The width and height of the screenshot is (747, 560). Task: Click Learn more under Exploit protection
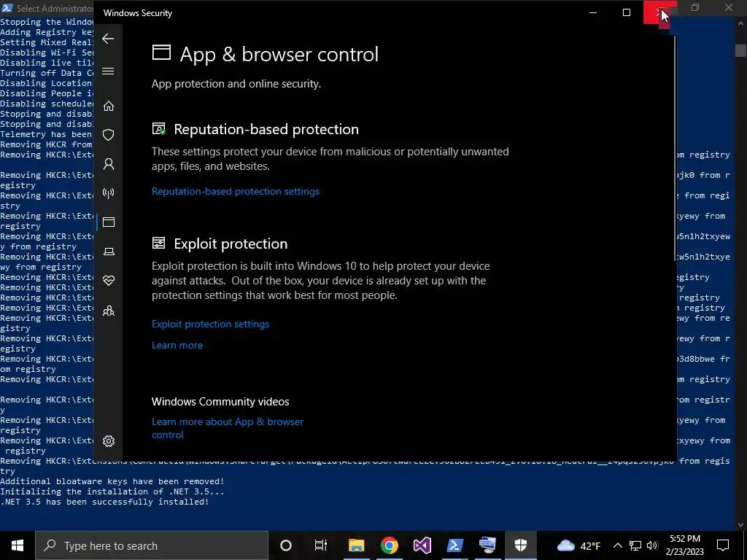click(177, 345)
